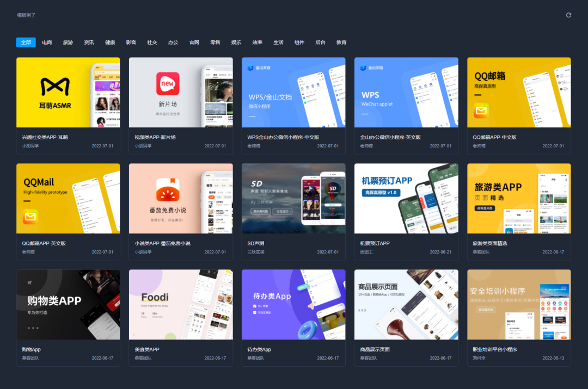Click the title QQ邮箱APP-英文版
Screen dimensions: 588x389
(44, 243)
